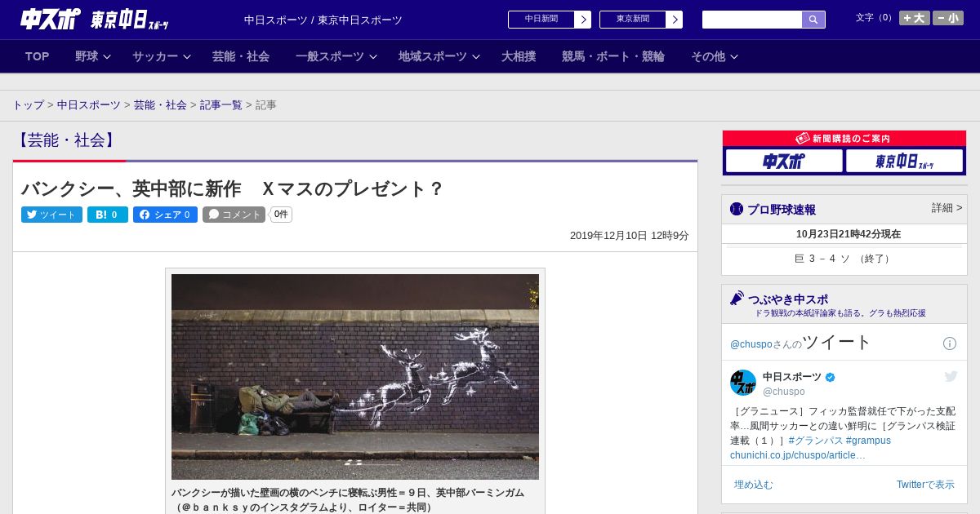Screen dimensions: 980x514
Task: Click Twitterで表示 link
Action: pos(925,485)
